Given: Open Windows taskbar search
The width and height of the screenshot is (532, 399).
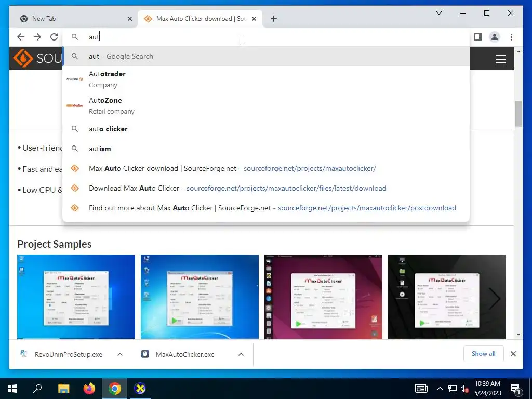Looking at the screenshot, I should tap(37, 389).
